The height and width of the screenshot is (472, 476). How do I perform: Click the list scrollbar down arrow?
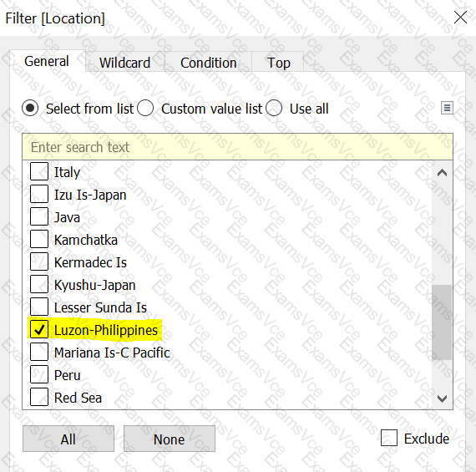[x=442, y=398]
